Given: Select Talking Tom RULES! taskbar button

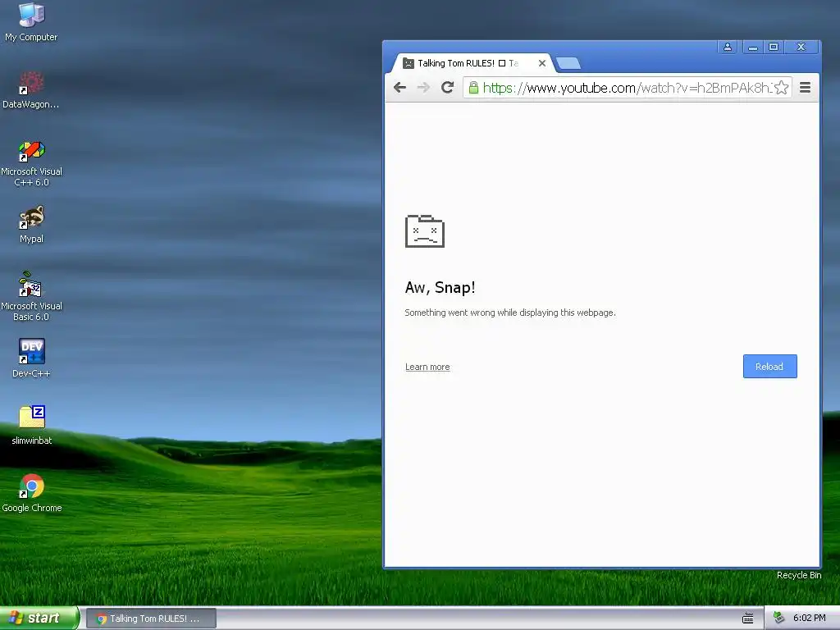Looking at the screenshot, I should (151, 619).
